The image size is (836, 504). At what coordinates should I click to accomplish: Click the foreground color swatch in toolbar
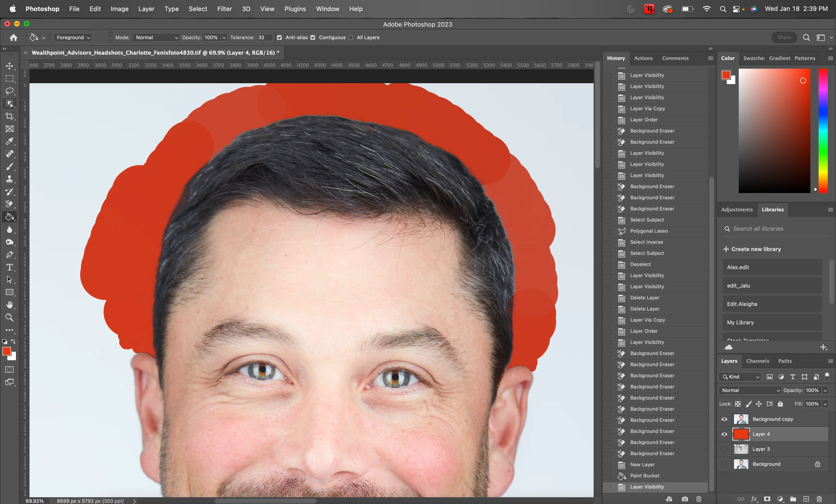7,351
